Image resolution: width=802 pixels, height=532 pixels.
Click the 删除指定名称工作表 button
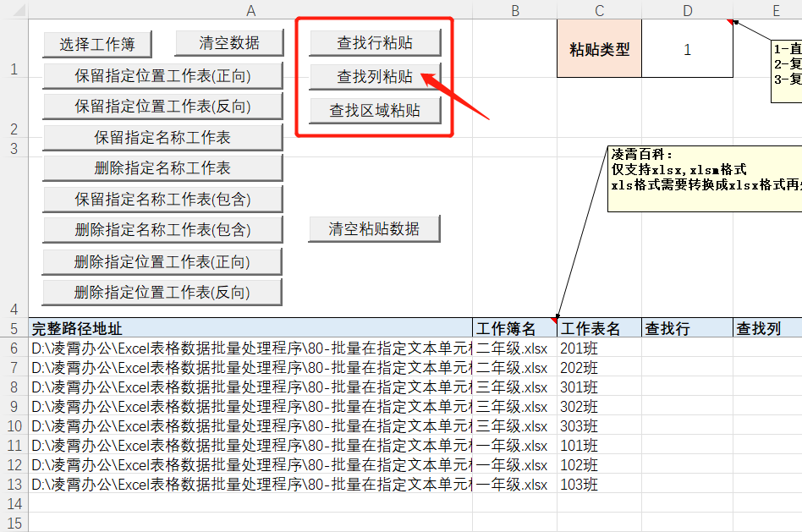(x=162, y=167)
